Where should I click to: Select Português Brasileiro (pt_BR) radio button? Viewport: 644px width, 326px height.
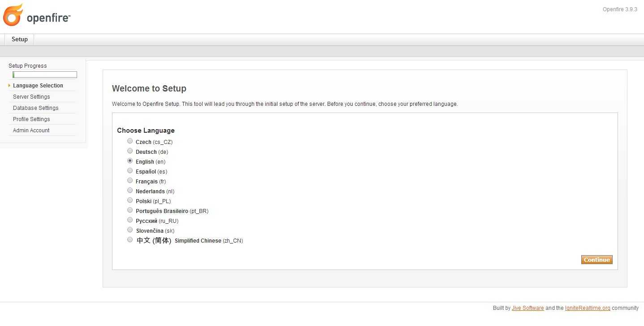pos(130,210)
